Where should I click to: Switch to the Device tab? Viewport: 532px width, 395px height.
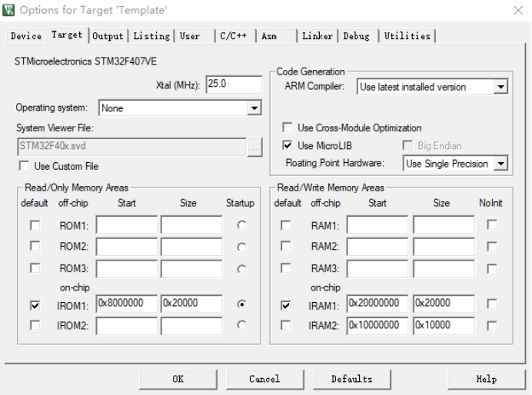(x=26, y=36)
